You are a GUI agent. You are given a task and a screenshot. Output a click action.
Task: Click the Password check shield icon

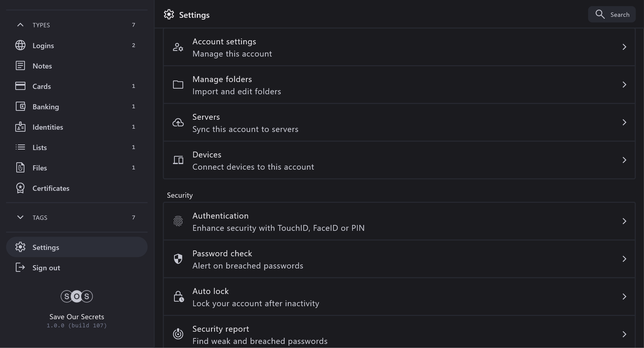178,259
